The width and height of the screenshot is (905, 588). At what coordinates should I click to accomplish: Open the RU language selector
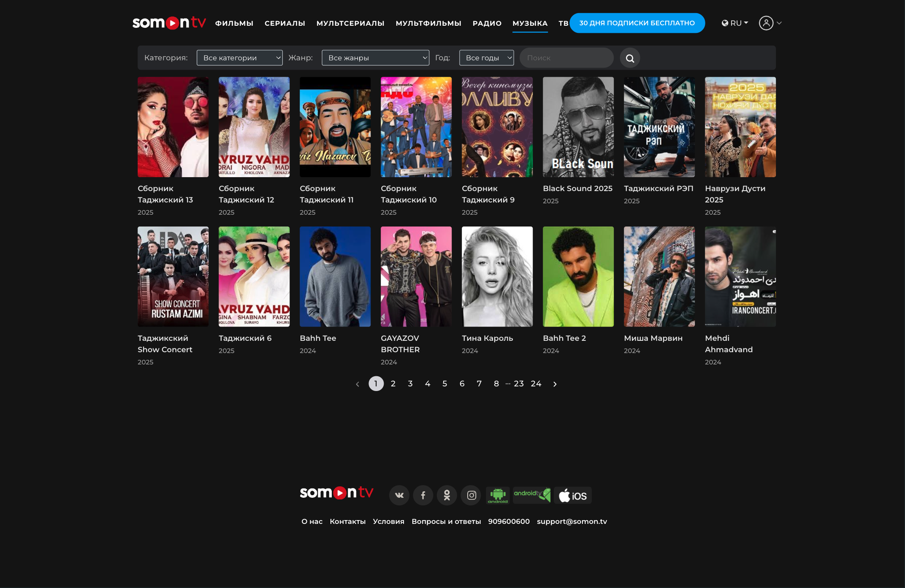pyautogui.click(x=735, y=23)
